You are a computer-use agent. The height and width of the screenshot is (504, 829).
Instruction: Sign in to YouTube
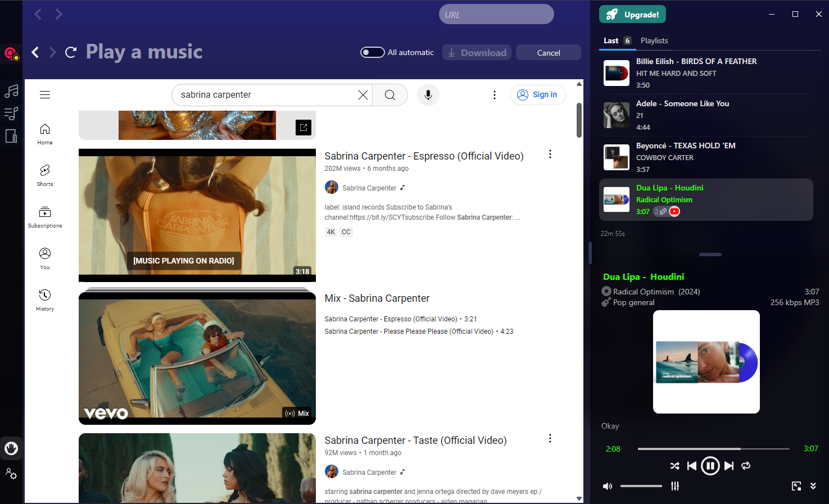538,95
